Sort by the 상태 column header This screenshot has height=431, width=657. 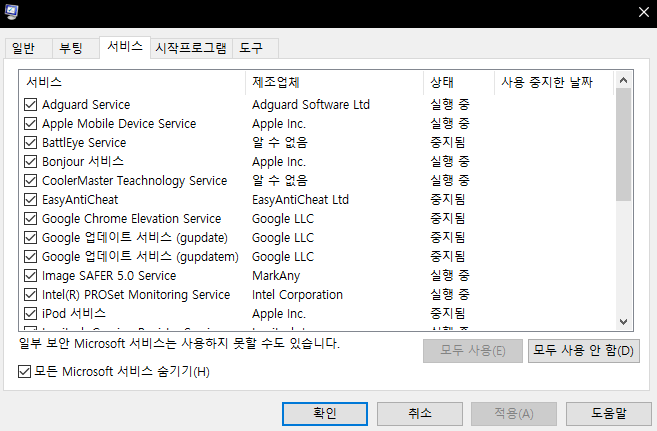(459, 83)
